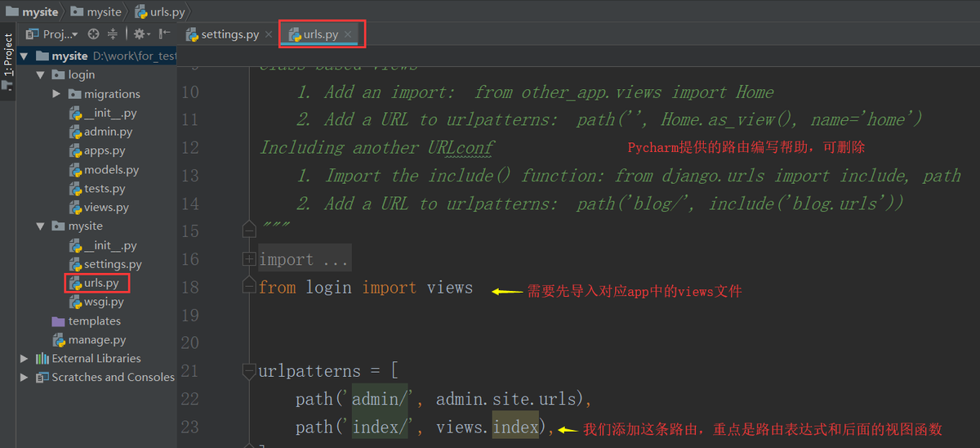This screenshot has height=448, width=980.
Task: Click the urls.py breadcrumb
Action: click(x=160, y=11)
